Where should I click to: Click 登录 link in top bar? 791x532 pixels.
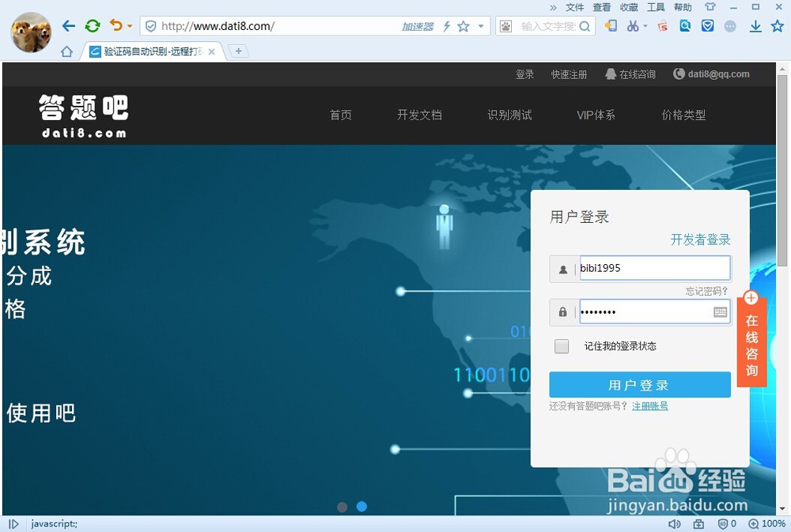pyautogui.click(x=524, y=74)
